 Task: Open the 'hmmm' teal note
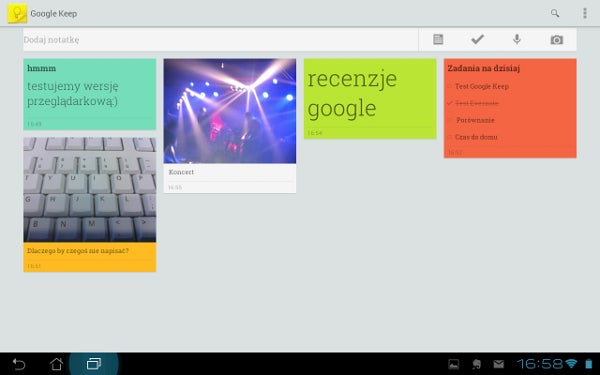click(x=90, y=94)
